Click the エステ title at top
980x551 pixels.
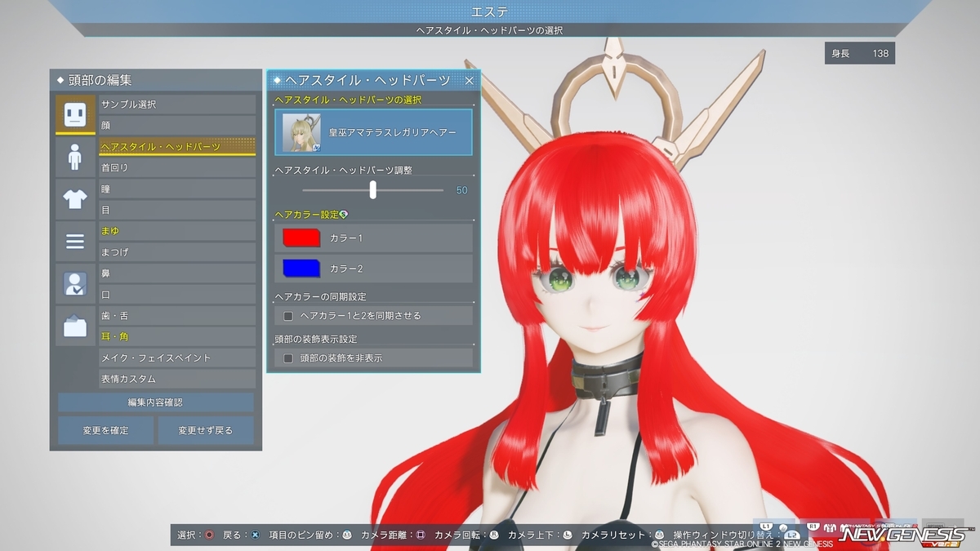pyautogui.click(x=490, y=11)
